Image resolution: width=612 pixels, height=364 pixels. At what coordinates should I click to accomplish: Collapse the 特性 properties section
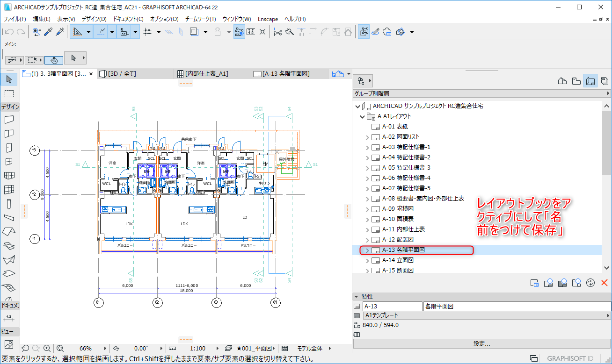[357, 297]
